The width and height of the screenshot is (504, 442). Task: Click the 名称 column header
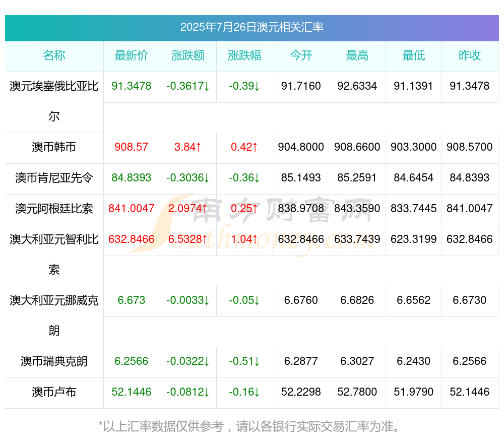point(54,55)
